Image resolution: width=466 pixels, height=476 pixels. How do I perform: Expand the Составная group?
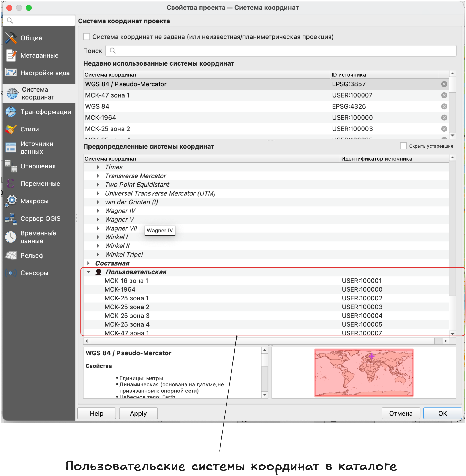point(88,263)
